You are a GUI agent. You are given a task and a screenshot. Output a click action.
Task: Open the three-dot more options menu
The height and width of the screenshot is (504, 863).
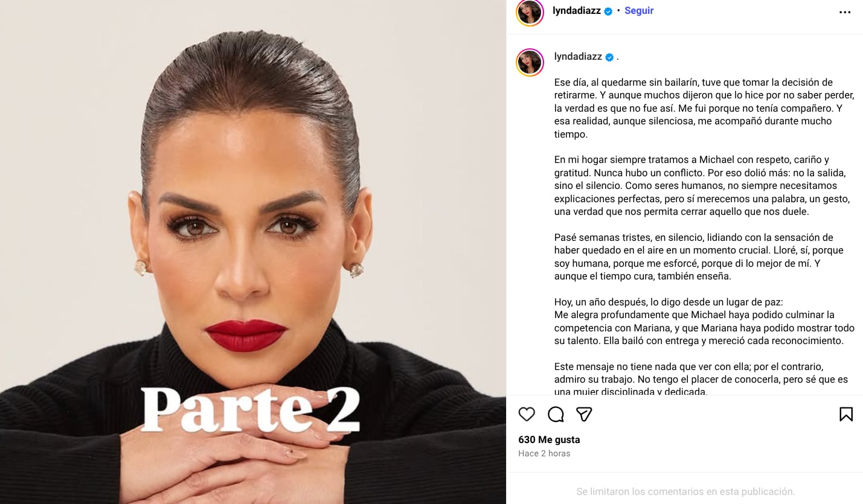(x=845, y=13)
